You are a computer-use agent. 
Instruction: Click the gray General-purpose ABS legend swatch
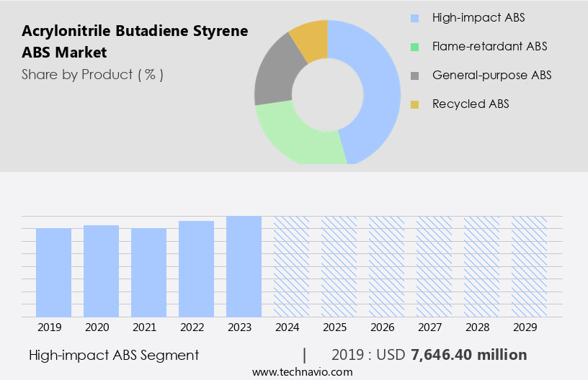pos(414,76)
